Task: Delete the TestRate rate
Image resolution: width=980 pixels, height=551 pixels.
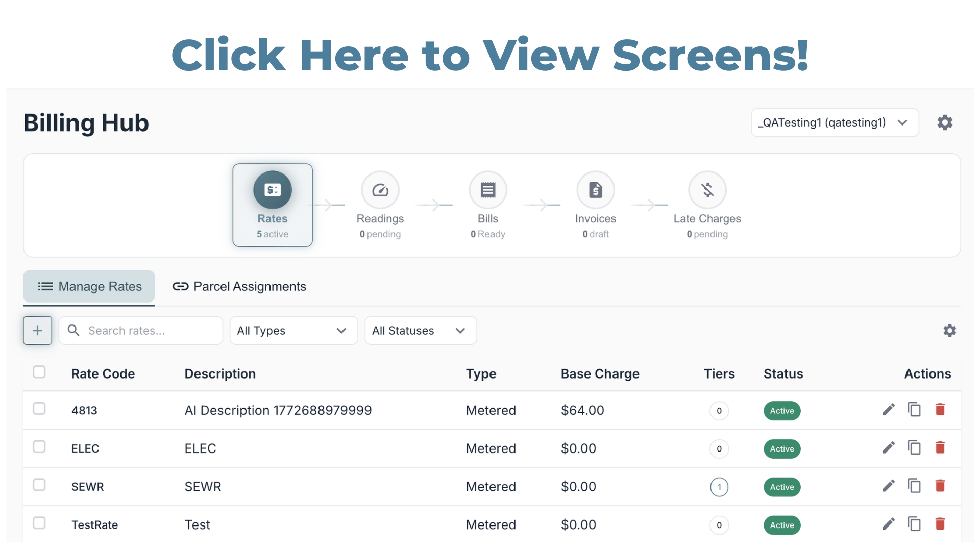Action: pos(940,524)
